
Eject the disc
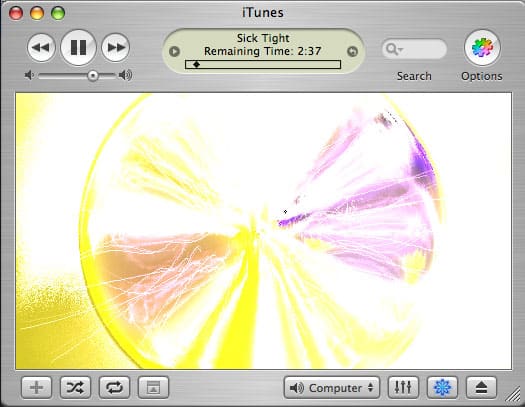pyautogui.click(x=481, y=388)
